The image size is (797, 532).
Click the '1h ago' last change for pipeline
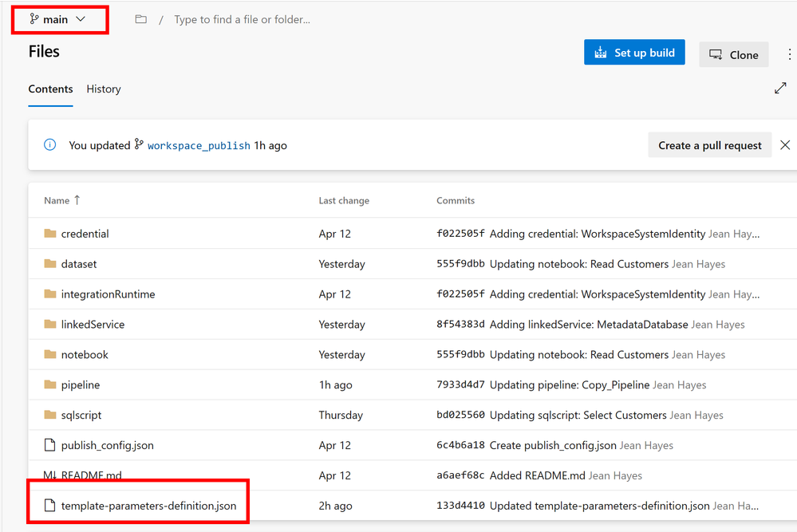pos(335,384)
